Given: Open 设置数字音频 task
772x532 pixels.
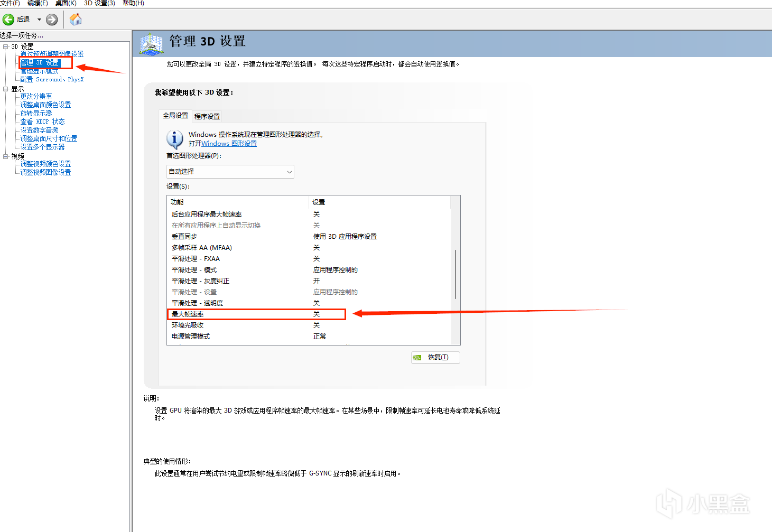Looking at the screenshot, I should (39, 130).
